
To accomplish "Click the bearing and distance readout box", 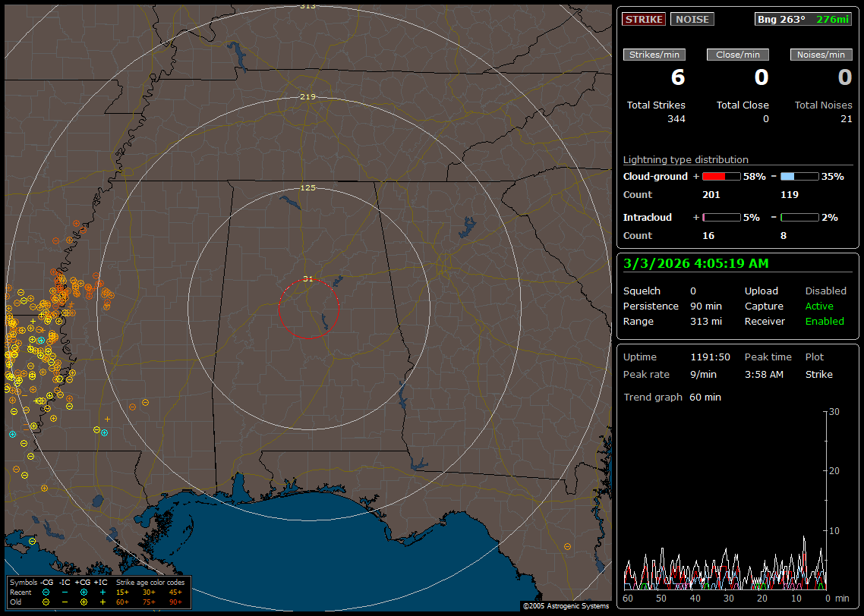I will [803, 20].
